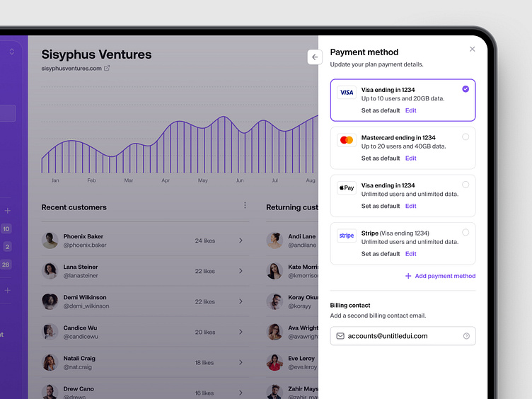Image resolution: width=532 pixels, height=399 pixels.
Task: Click the back arrow beside Payment method
Action: click(x=315, y=57)
